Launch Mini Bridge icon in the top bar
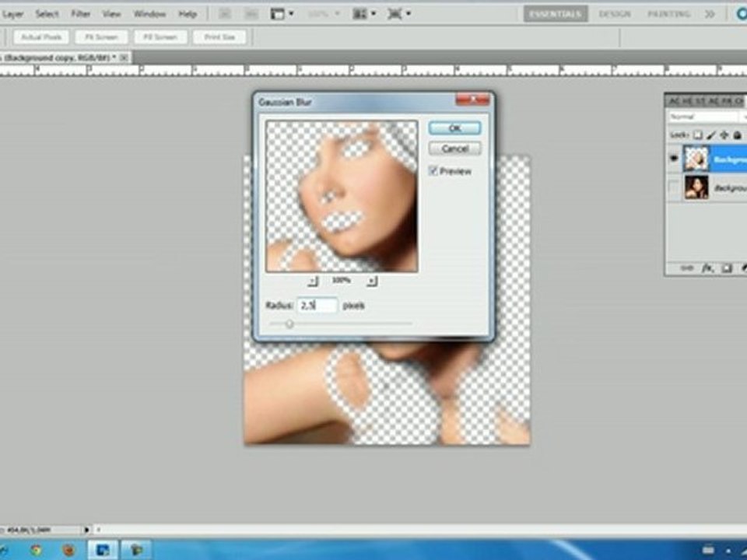The width and height of the screenshot is (747, 560). point(252,14)
